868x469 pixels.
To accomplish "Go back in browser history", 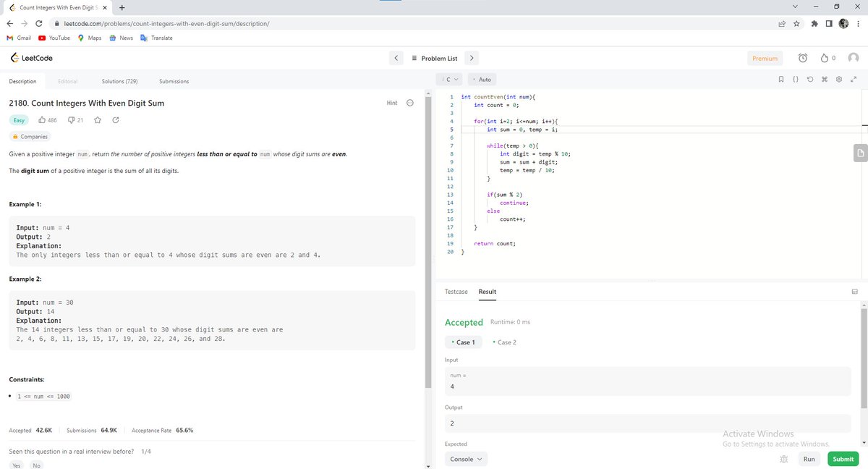I will click(x=9, y=23).
